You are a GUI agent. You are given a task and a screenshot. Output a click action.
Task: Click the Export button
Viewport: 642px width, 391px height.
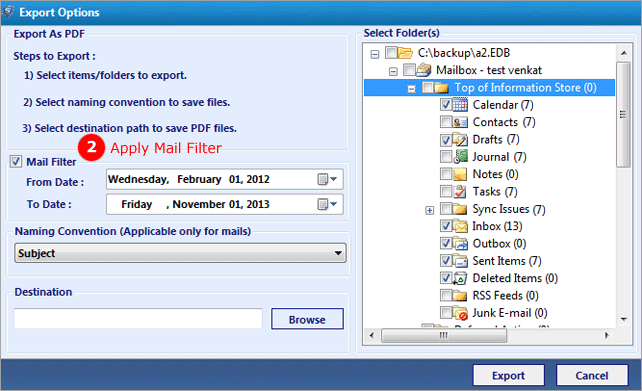509,375
